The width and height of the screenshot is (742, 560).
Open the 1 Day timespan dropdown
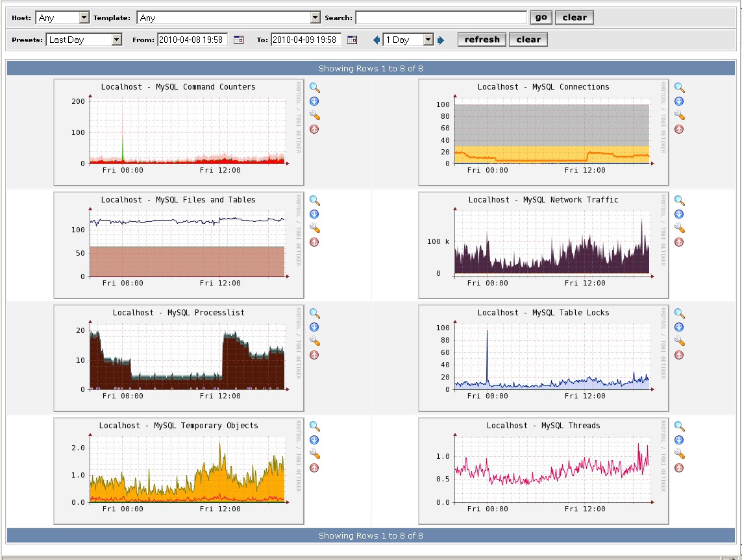[408, 40]
